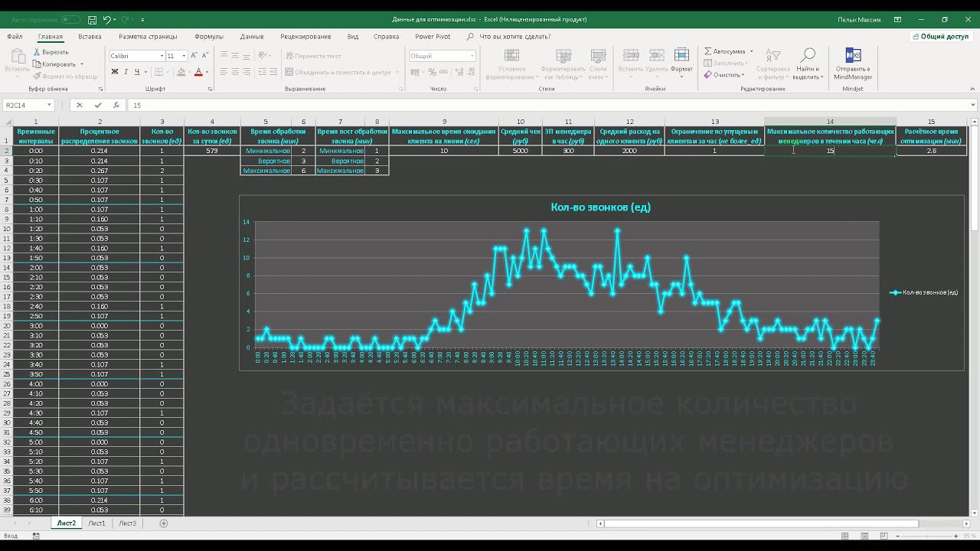Switch to sheet Лист3
This screenshot has width=980, height=551.
click(127, 523)
